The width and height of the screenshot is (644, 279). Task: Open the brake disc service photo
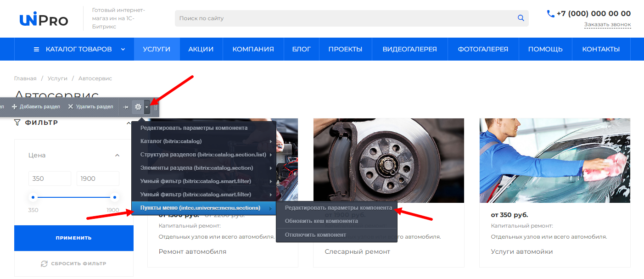[x=388, y=161]
